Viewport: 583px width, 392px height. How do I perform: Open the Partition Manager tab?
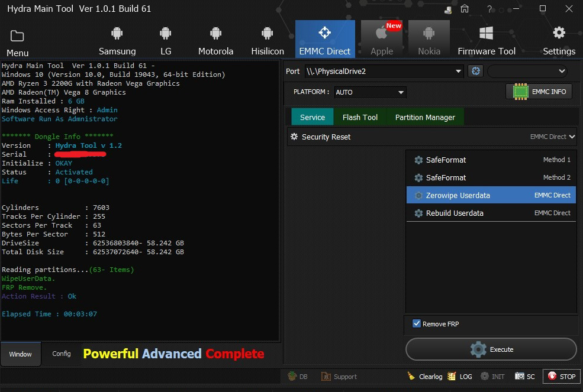(425, 117)
